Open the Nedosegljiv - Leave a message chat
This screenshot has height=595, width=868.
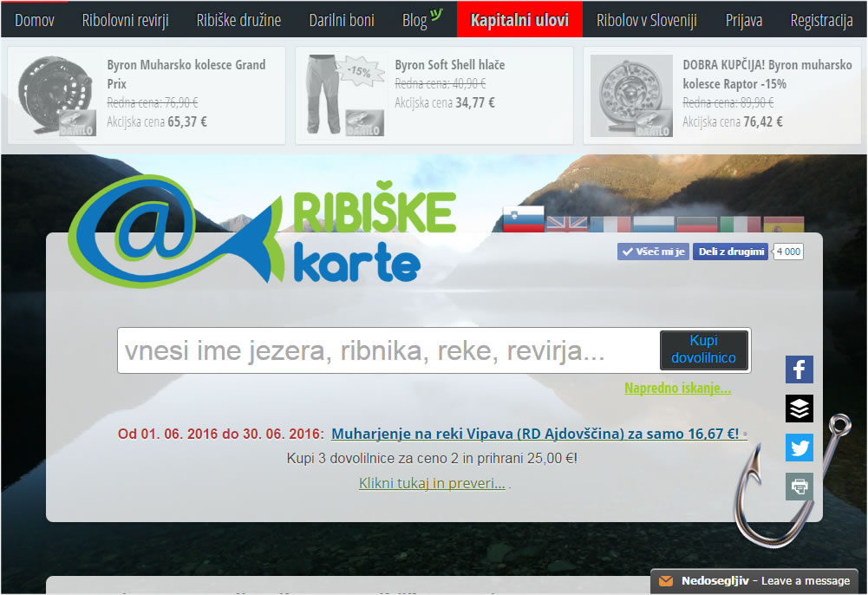tap(754, 580)
